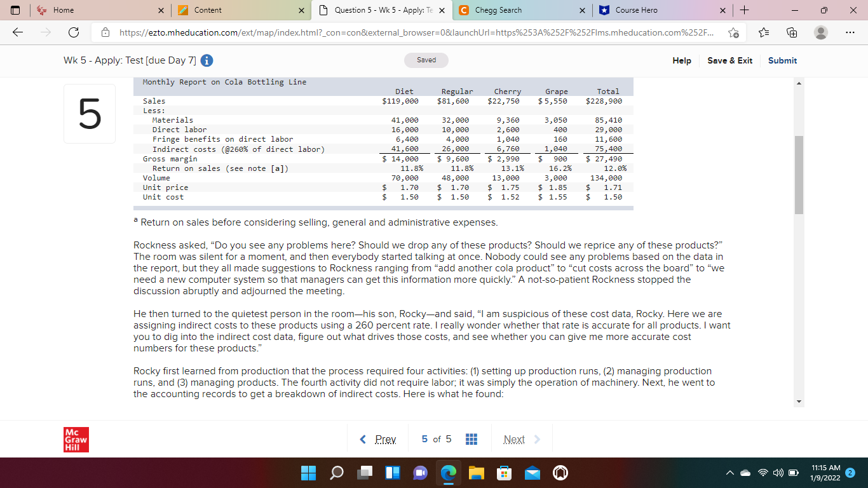View site information via the lock icon
This screenshot has width=868, height=488.
(105, 32)
